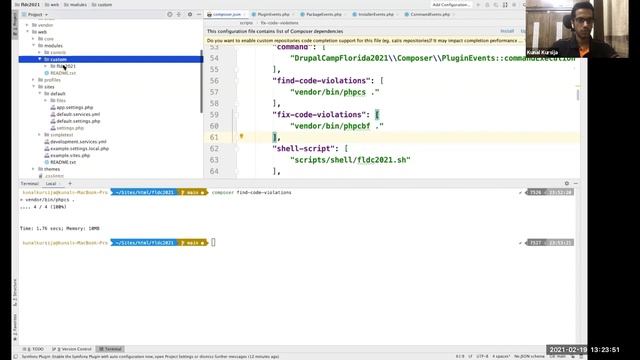Click the Project tree vertical scrollbar
The height and width of the screenshot is (360, 640).
tap(201, 82)
